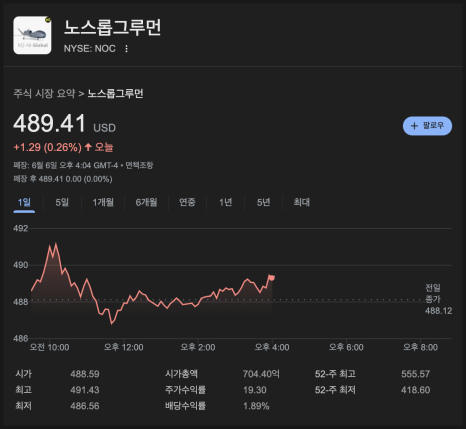The height and width of the screenshot is (429, 466).
Task: Click the after-hours 폐장 후 489.41 line
Action: pos(63,179)
